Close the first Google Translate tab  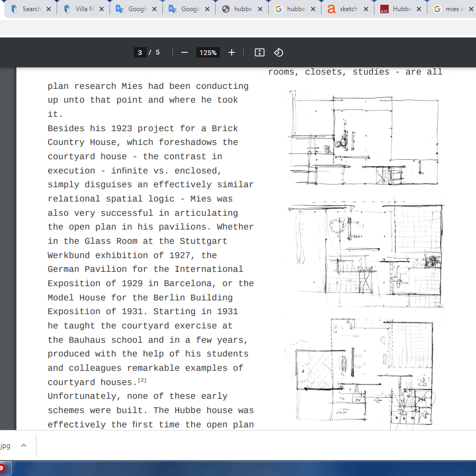pos(154,9)
